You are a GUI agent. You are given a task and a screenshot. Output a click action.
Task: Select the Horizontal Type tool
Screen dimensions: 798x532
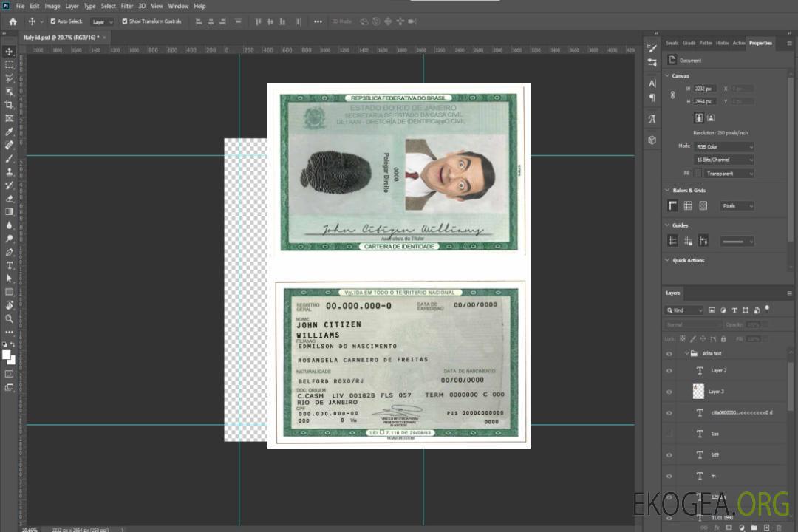pos(9,265)
